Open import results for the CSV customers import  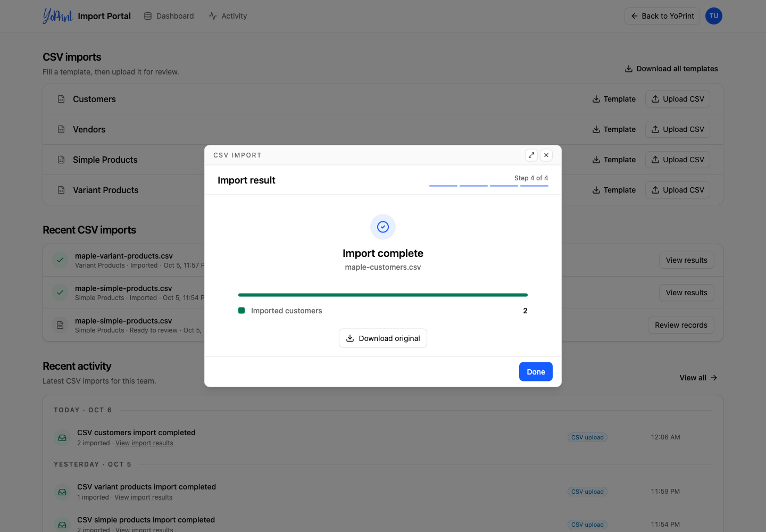[144, 443]
